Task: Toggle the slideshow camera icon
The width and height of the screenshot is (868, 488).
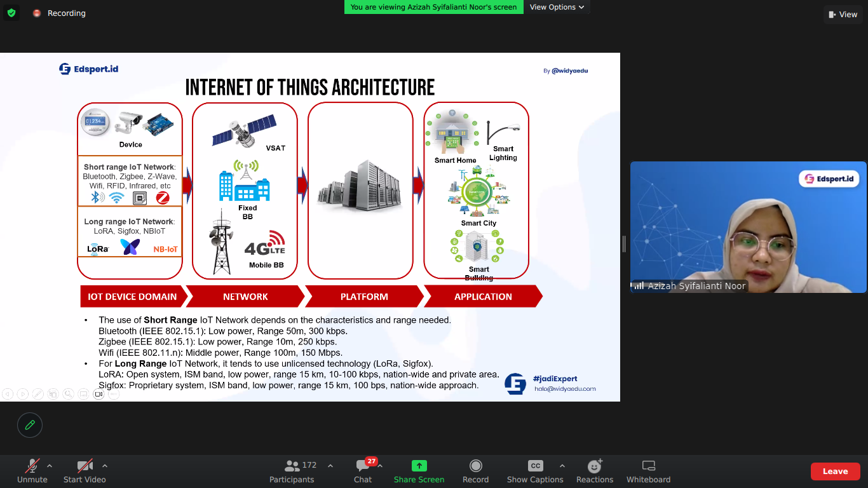Action: (98, 394)
